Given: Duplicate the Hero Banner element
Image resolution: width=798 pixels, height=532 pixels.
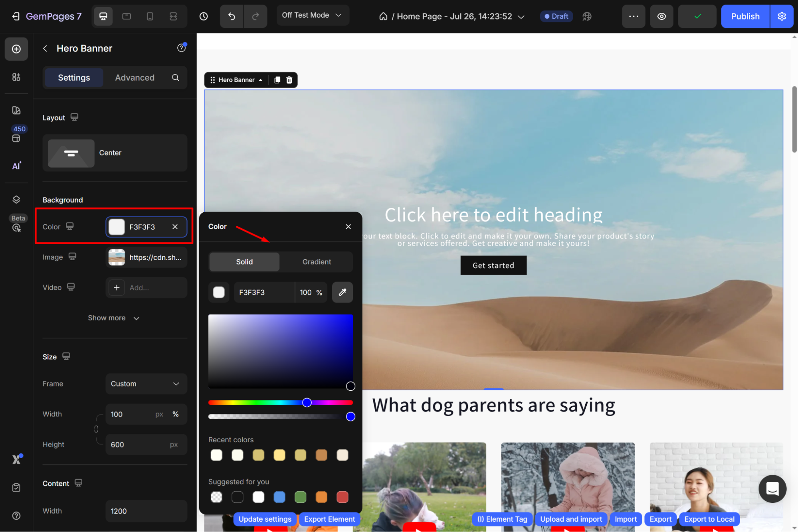Looking at the screenshot, I should [277, 80].
